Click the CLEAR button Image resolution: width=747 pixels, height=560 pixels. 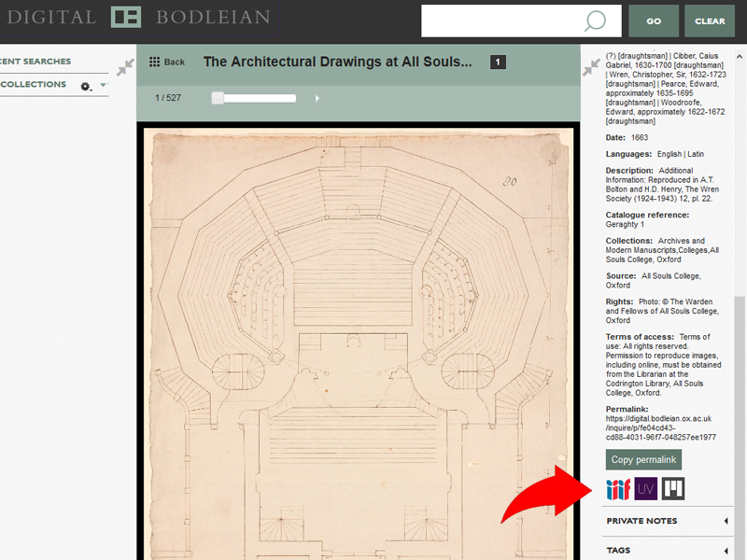tap(710, 21)
